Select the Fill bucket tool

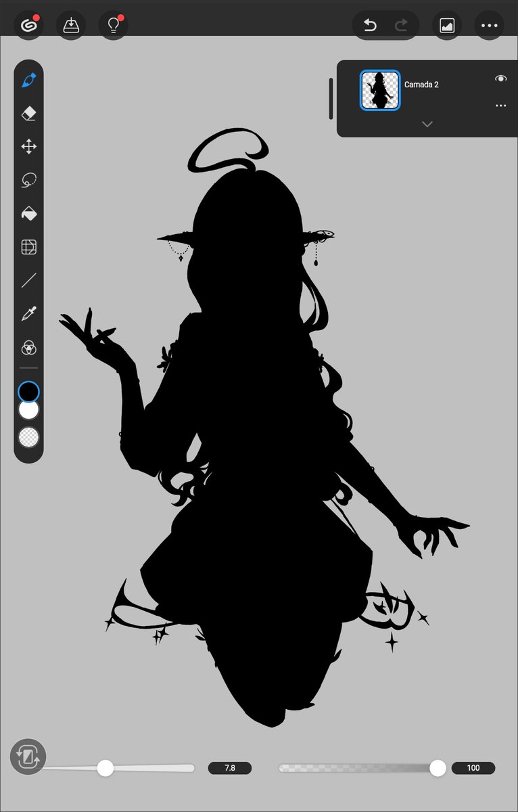[28, 214]
